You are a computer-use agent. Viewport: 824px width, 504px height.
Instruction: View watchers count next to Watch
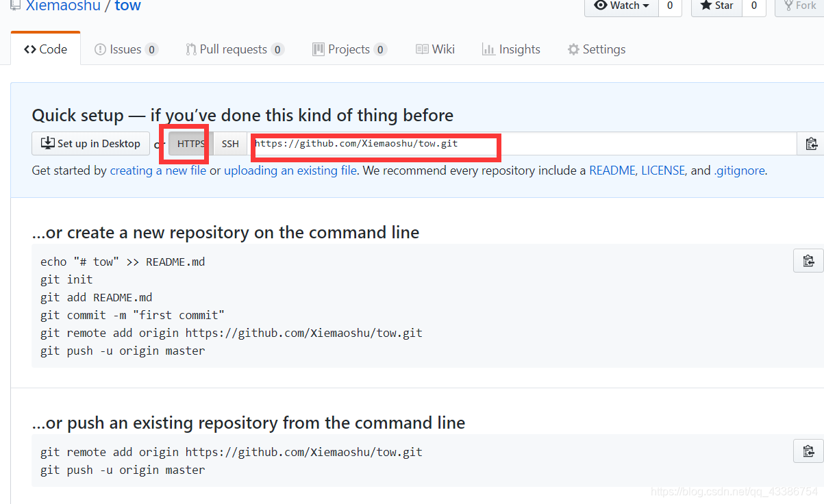coord(670,6)
